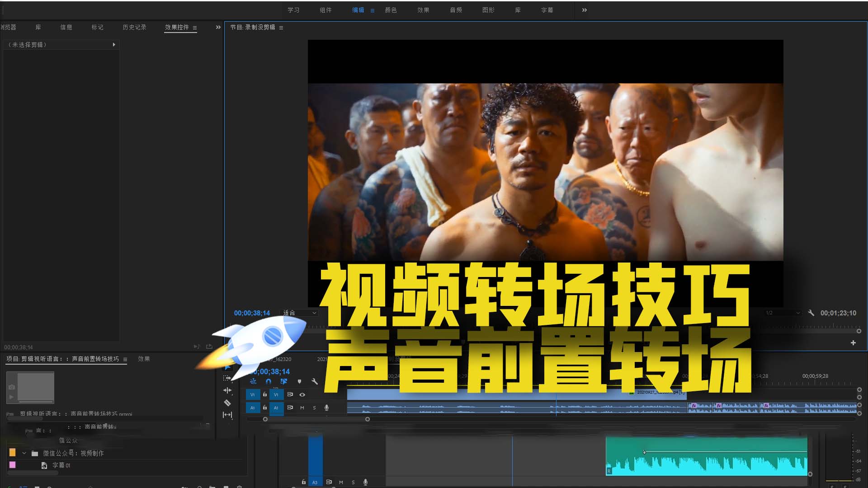
Task: Add a marker in the timeline
Action: (x=299, y=382)
